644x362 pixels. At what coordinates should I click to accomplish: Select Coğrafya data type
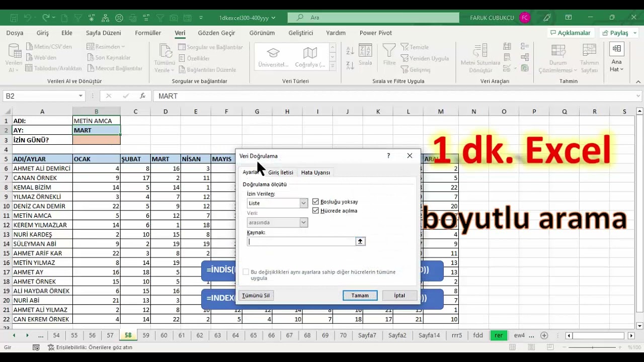[310, 56]
